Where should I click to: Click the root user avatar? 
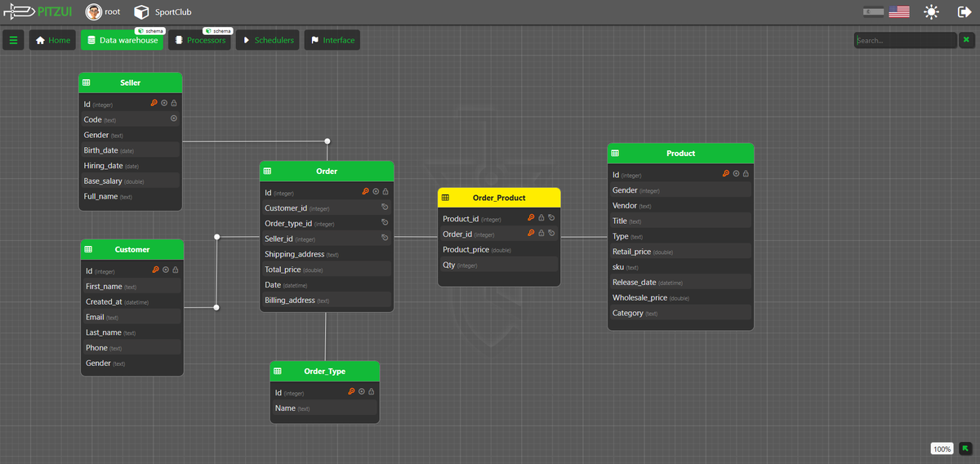[x=94, y=12]
